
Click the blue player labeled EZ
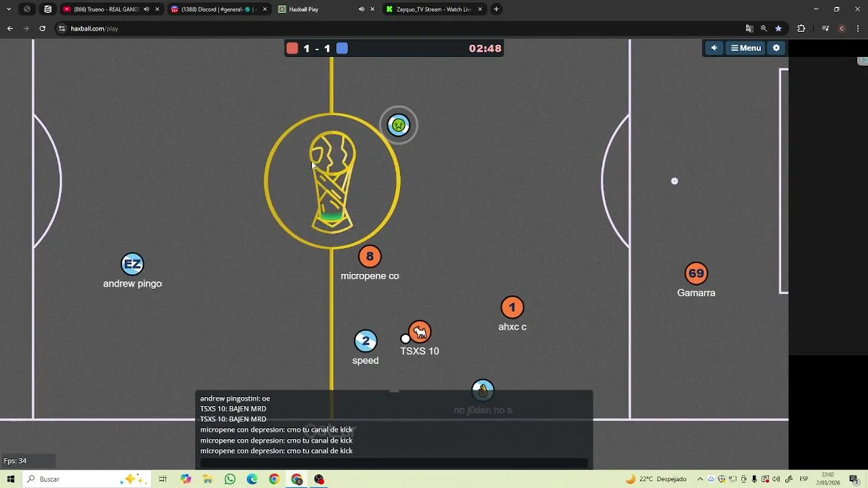pyautogui.click(x=132, y=264)
